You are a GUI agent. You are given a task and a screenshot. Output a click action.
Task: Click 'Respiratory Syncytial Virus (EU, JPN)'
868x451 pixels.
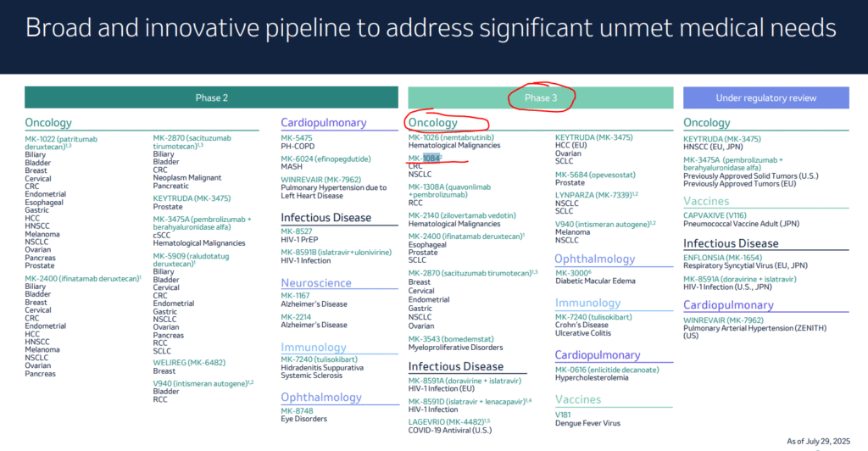[x=745, y=265]
